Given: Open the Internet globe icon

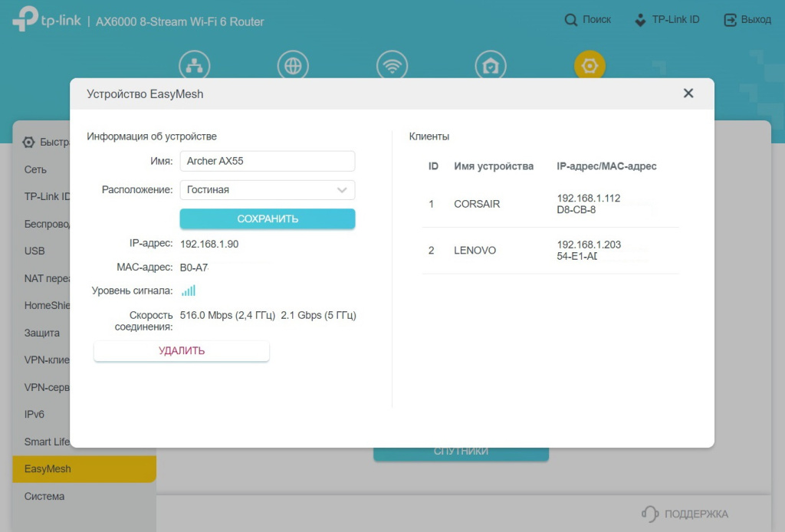Looking at the screenshot, I should [293, 65].
